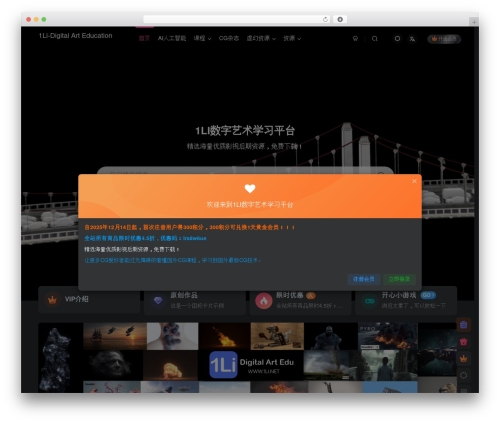Click the pink gift icon in sidebar
Image resolution: width=500 pixels, height=423 pixels.
[x=463, y=342]
